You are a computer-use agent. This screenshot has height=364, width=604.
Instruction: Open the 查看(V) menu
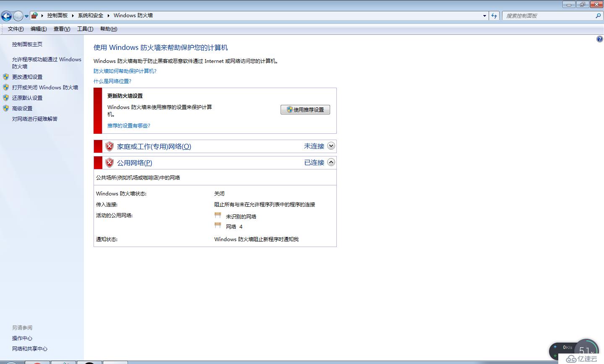62,29
